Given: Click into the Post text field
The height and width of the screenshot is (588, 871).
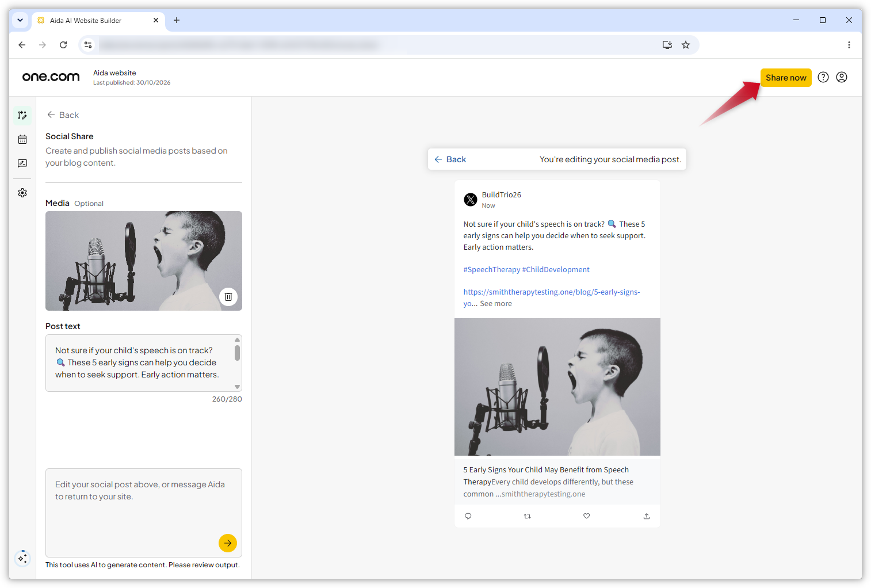Looking at the screenshot, I should click(x=144, y=363).
